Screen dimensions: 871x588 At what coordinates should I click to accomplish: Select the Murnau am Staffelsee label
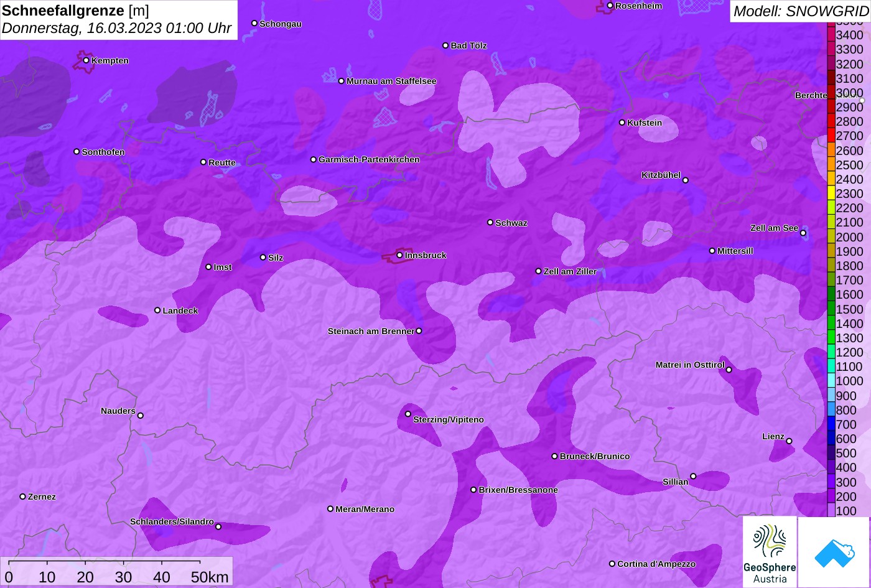[391, 81]
